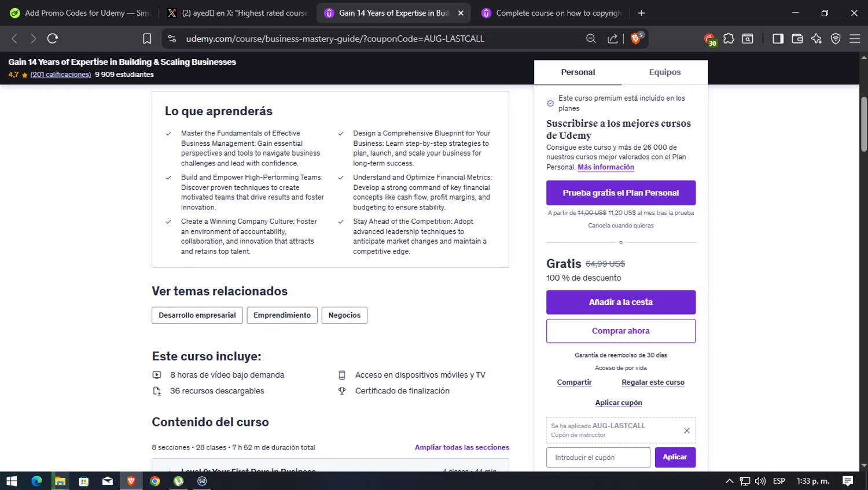Select the Desarrollo empresarial topic
The width and height of the screenshot is (868, 490).
tap(197, 315)
